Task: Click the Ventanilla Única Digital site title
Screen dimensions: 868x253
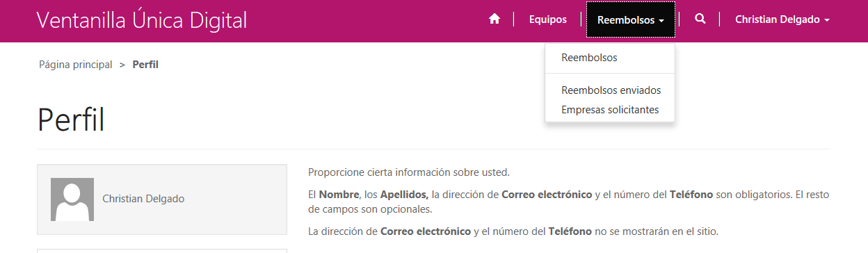Action: (142, 20)
